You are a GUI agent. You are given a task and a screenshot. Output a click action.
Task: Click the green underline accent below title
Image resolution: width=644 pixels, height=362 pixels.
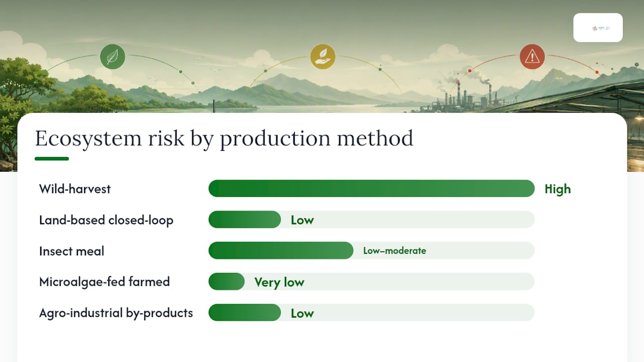(52, 159)
